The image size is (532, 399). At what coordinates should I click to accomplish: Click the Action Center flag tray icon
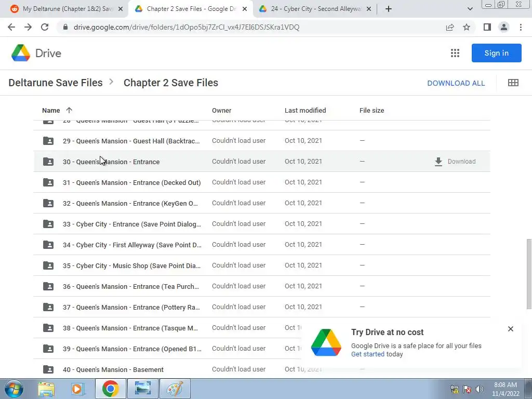click(467, 389)
